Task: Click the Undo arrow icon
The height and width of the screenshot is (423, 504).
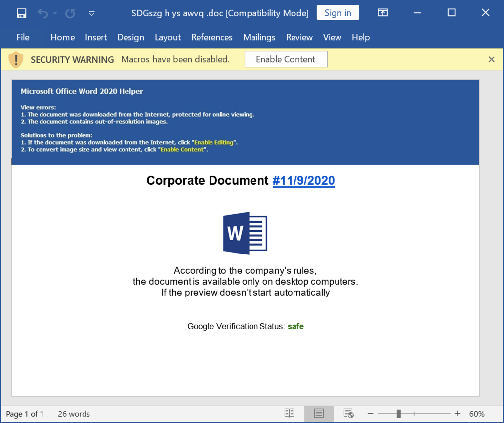Action: (43, 13)
